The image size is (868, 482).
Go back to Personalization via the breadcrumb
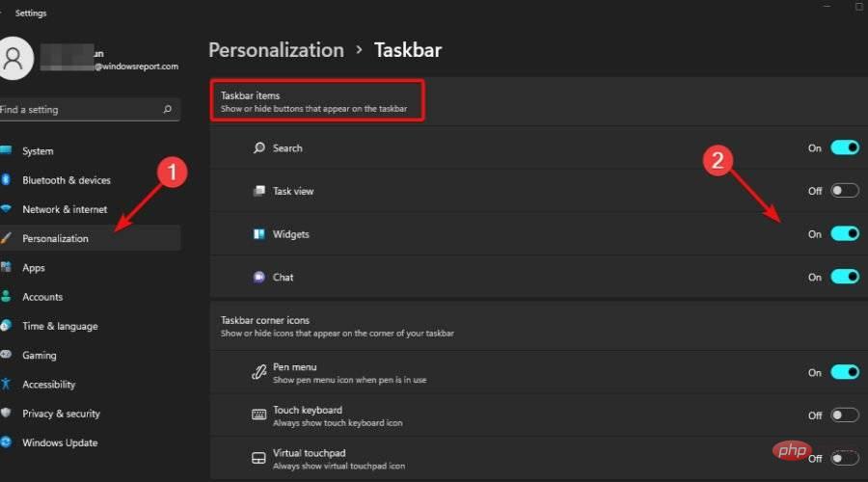(276, 50)
